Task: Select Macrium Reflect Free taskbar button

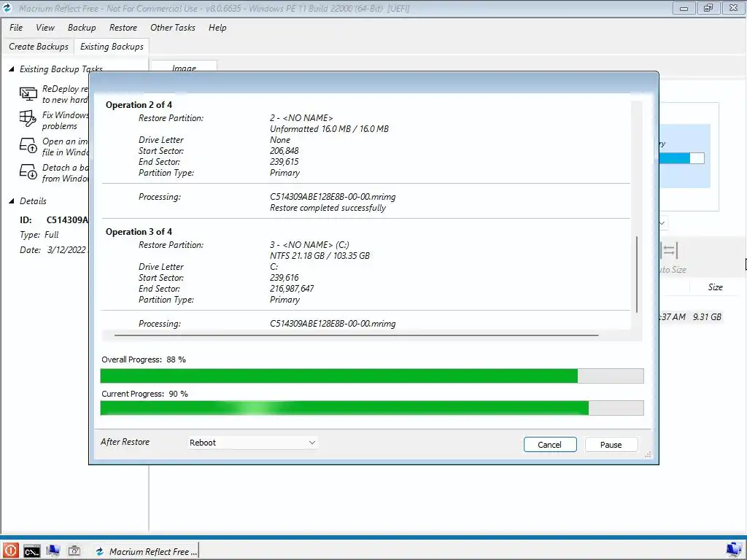Action: (x=144, y=551)
